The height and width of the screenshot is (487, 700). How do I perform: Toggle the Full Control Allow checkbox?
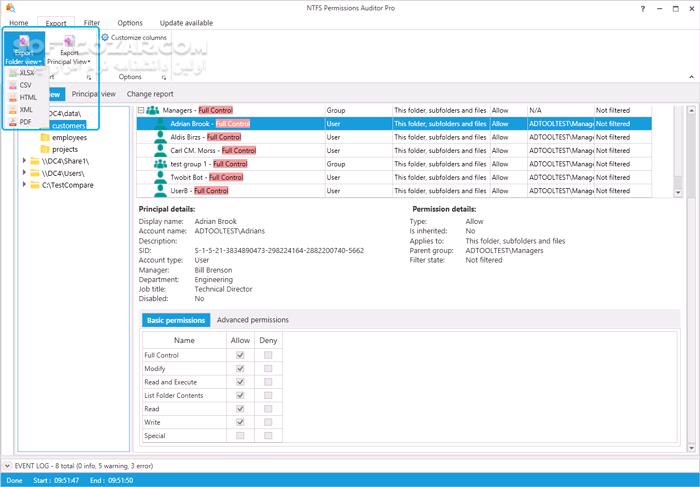239,355
